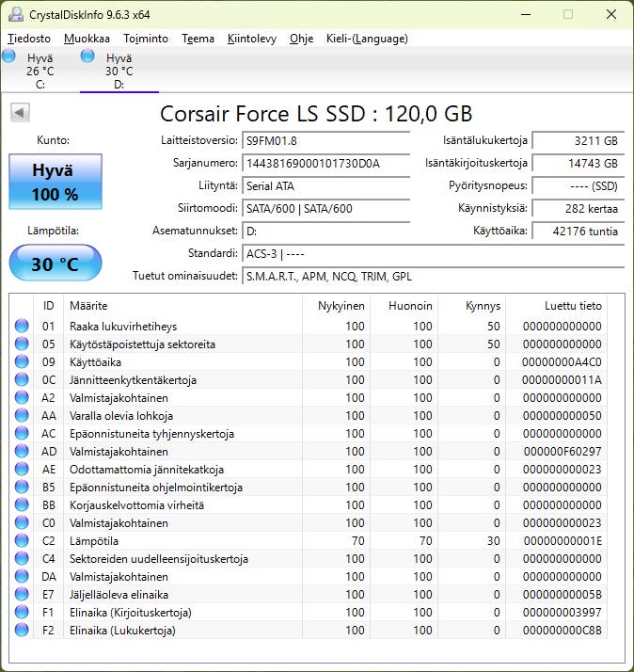The height and width of the screenshot is (672, 634).
Task: Open the Teema menu
Action: pyautogui.click(x=198, y=39)
